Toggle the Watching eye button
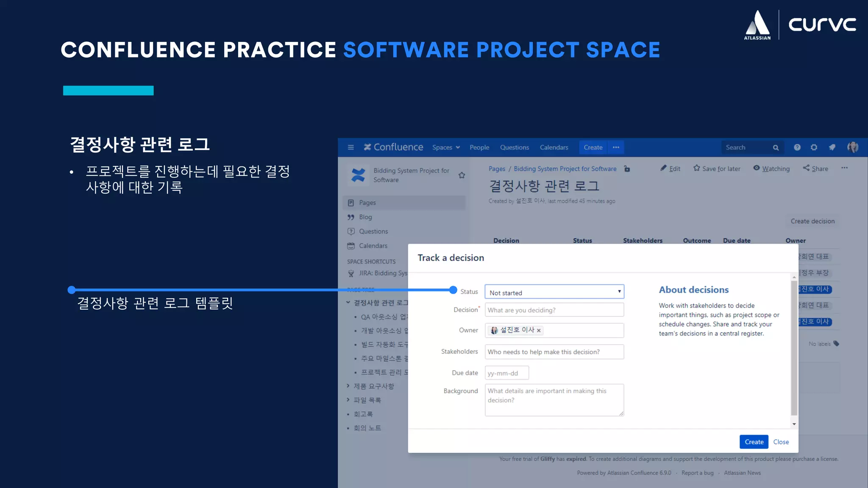Image resolution: width=868 pixels, height=488 pixels. [x=771, y=169]
